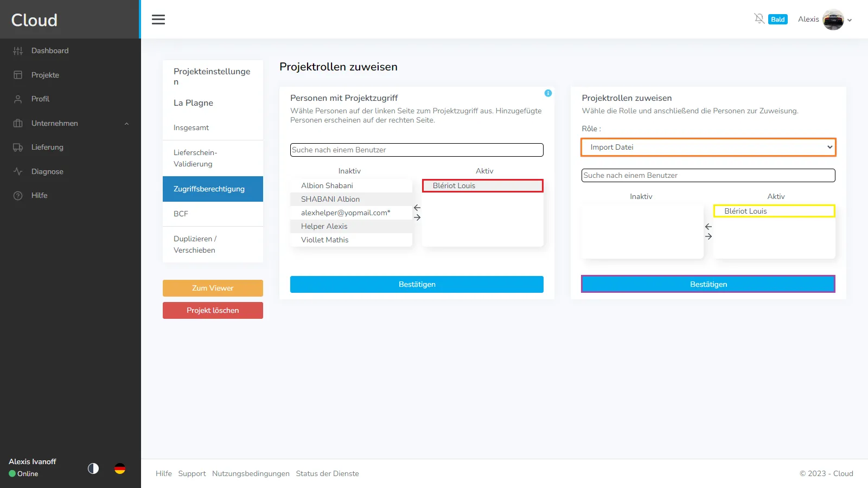Click the German flag language icon
Viewport: 868px width, 488px height.
(120, 468)
